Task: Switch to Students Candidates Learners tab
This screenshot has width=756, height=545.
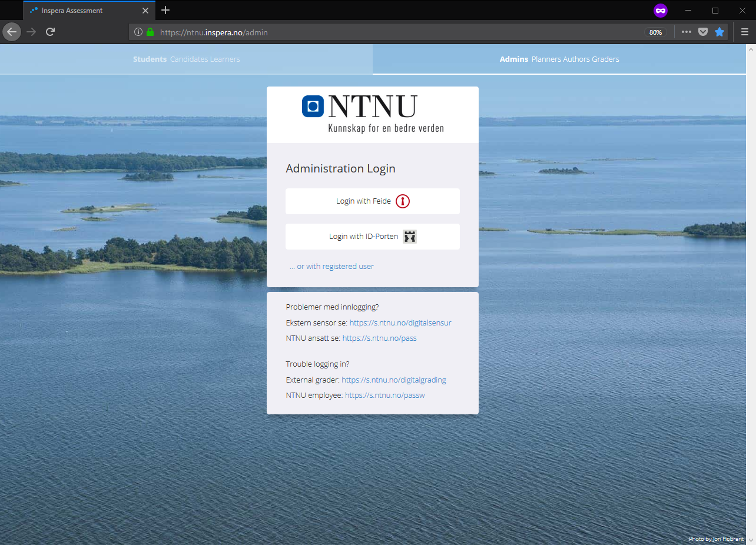Action: (186, 59)
